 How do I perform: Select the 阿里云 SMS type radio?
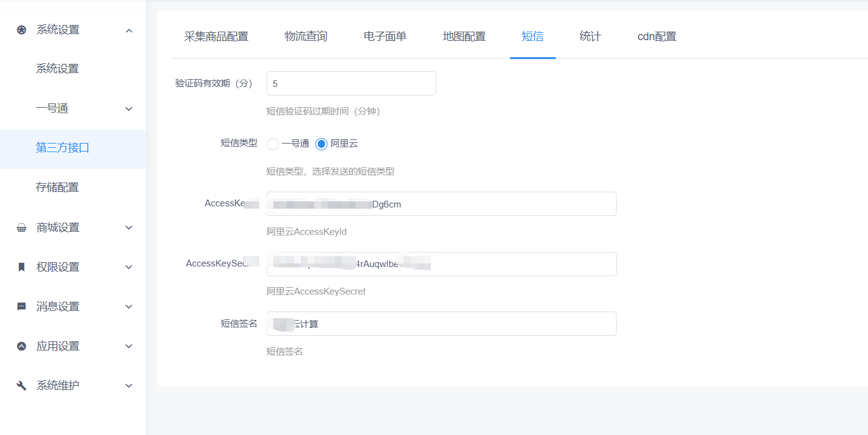click(321, 144)
